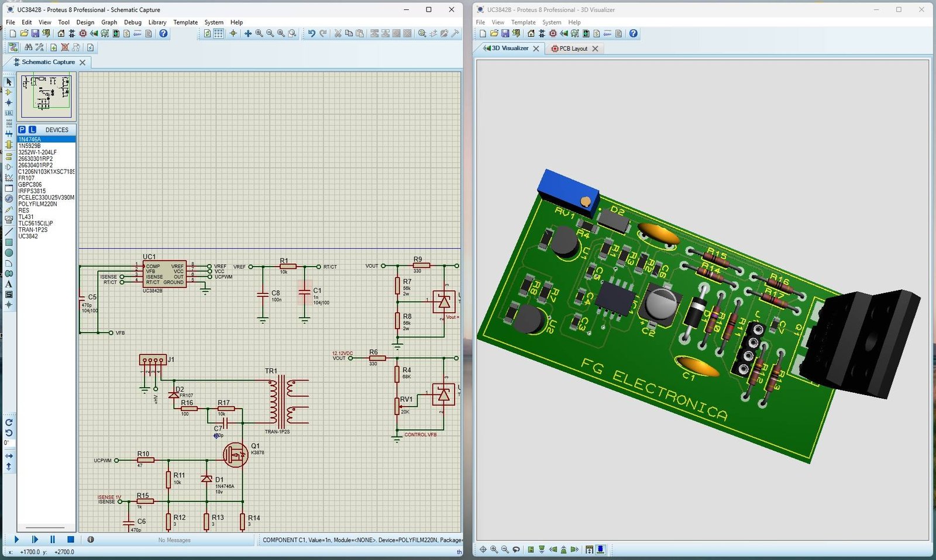
Task: Click the Zoom In magnifier in schematic toolbar
Action: click(x=259, y=34)
